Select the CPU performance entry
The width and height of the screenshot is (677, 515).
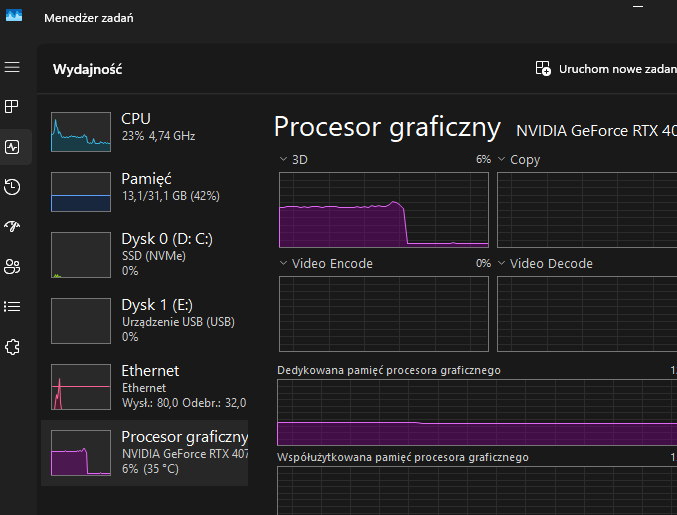click(145, 132)
